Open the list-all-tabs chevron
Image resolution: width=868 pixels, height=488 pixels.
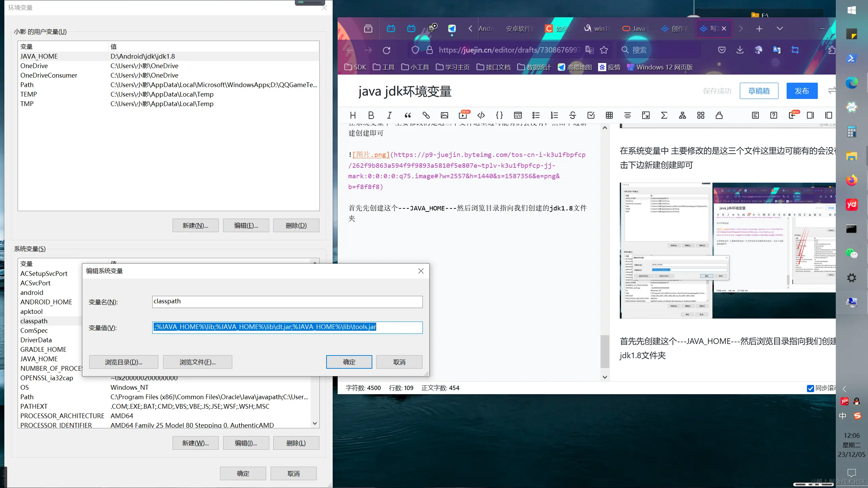[x=779, y=28]
